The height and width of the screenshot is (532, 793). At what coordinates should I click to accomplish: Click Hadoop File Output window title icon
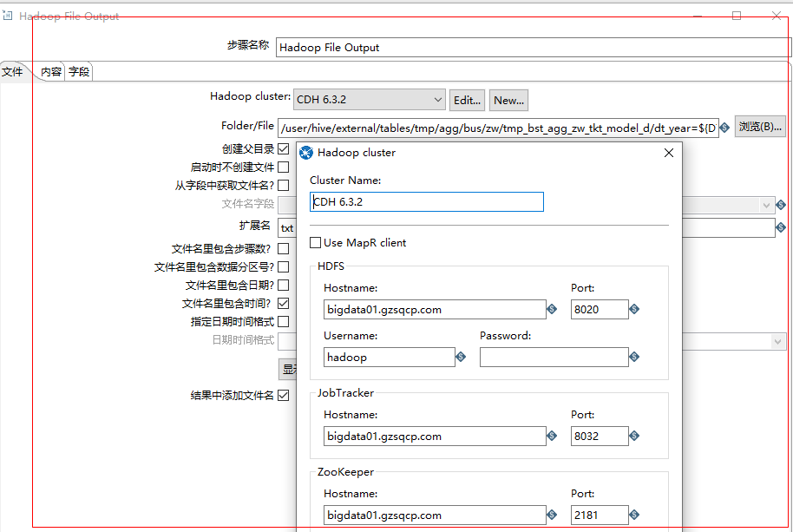tap(8, 16)
